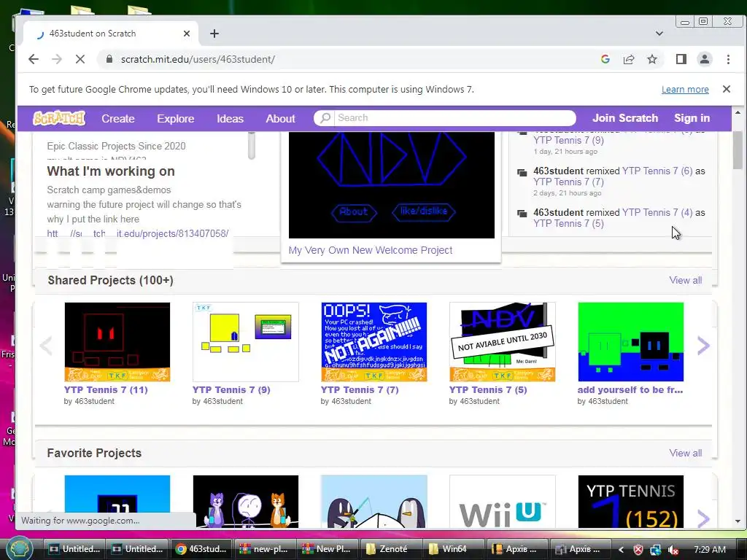Viewport: 747px width, 560px height.
Task: Open the Ideas menu item
Action: point(230,119)
